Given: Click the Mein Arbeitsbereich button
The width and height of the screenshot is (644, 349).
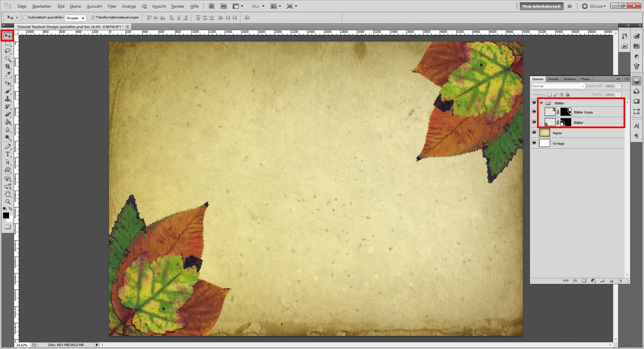Looking at the screenshot, I should coord(541,6).
